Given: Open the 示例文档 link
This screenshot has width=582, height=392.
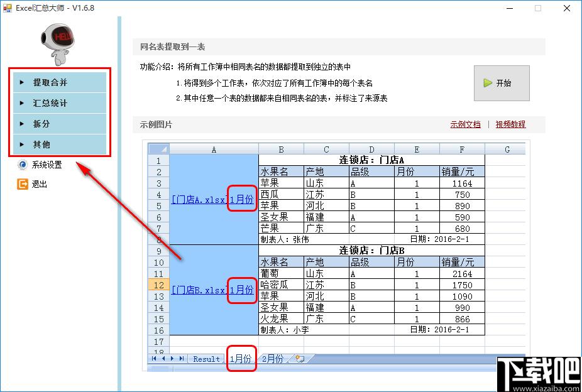Looking at the screenshot, I should [x=465, y=124].
